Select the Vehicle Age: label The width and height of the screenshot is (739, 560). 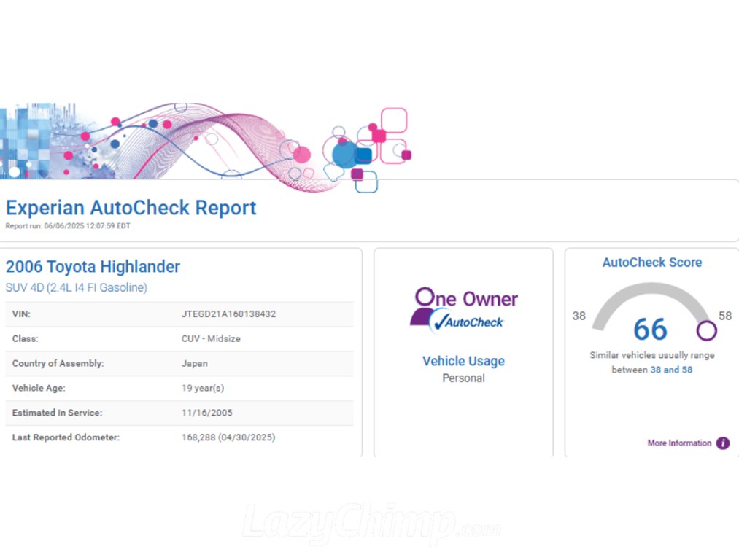(x=39, y=388)
